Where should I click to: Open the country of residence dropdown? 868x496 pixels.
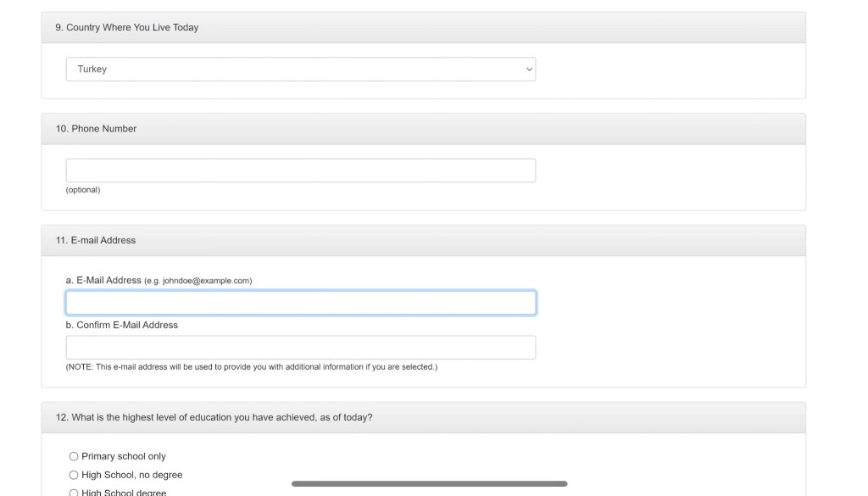click(300, 70)
